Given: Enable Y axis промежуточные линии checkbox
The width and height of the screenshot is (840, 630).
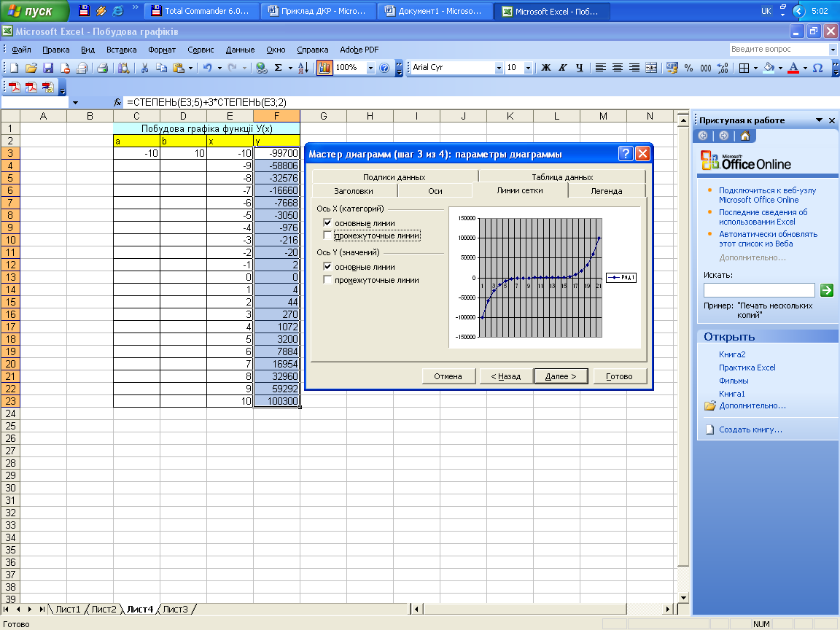Looking at the screenshot, I should pyautogui.click(x=327, y=280).
